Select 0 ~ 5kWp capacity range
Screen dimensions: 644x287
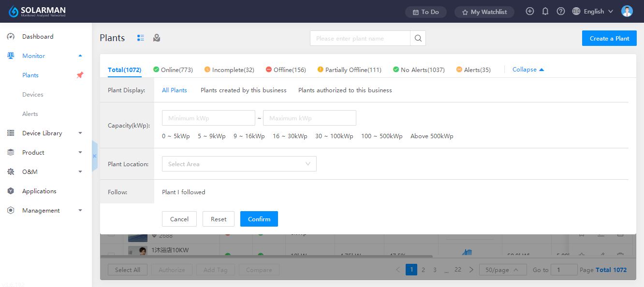point(176,136)
